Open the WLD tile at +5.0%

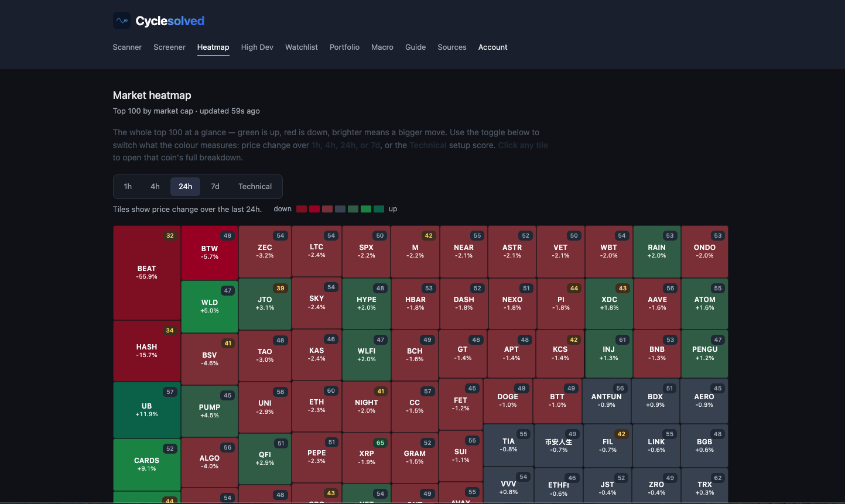[x=210, y=307]
